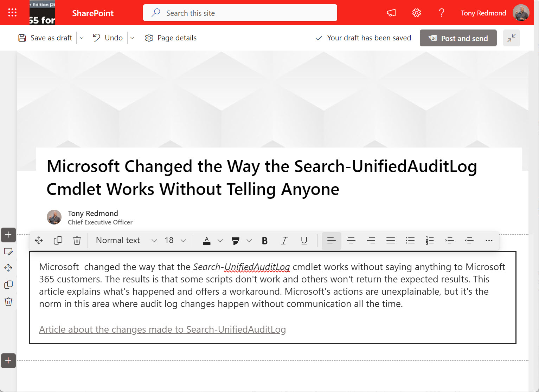Click the move web part icon in toolbar
The image size is (539, 392).
click(x=39, y=241)
